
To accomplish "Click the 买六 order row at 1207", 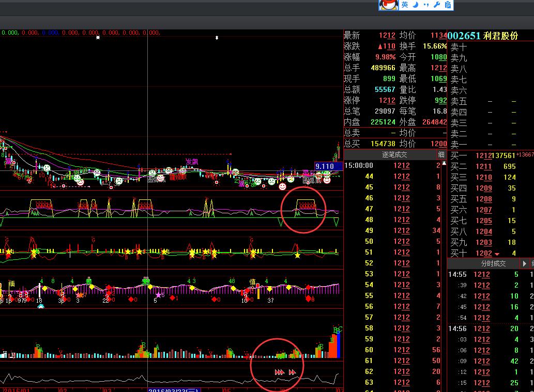I will tap(491, 210).
